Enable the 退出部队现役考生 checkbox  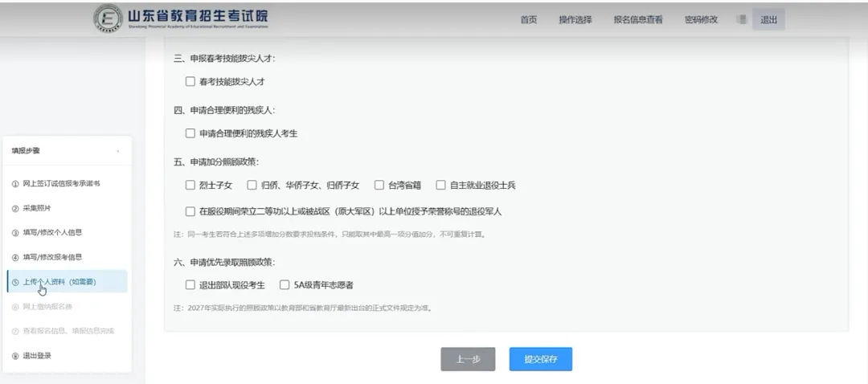pos(190,285)
